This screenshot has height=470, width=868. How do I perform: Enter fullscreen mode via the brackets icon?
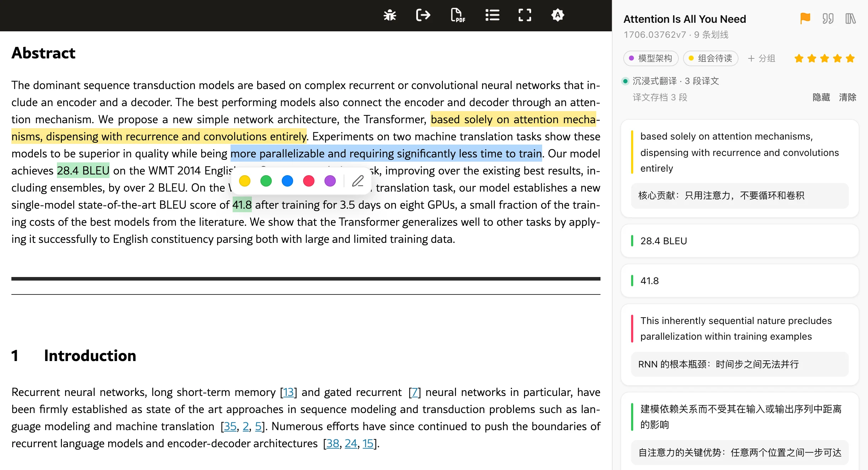[525, 15]
